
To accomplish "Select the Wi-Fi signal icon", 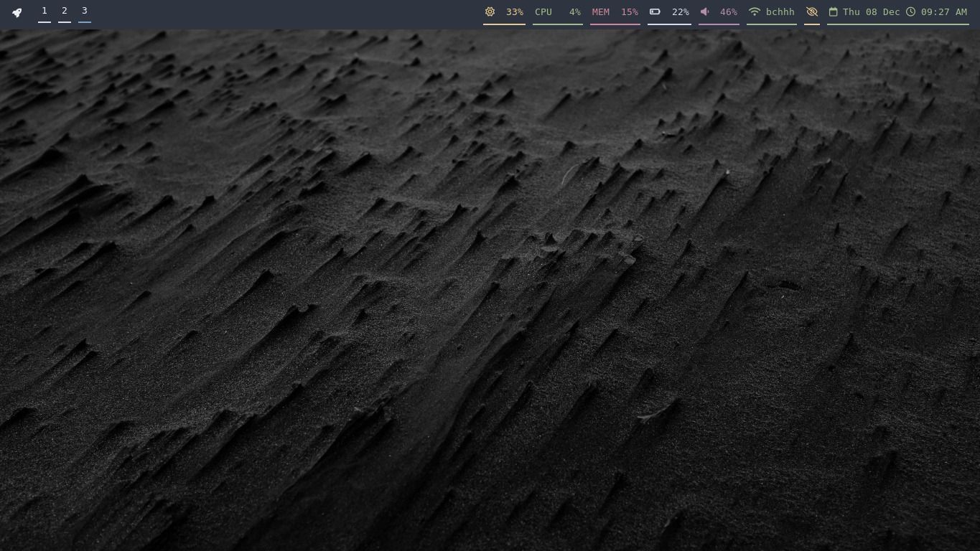I will click(754, 11).
